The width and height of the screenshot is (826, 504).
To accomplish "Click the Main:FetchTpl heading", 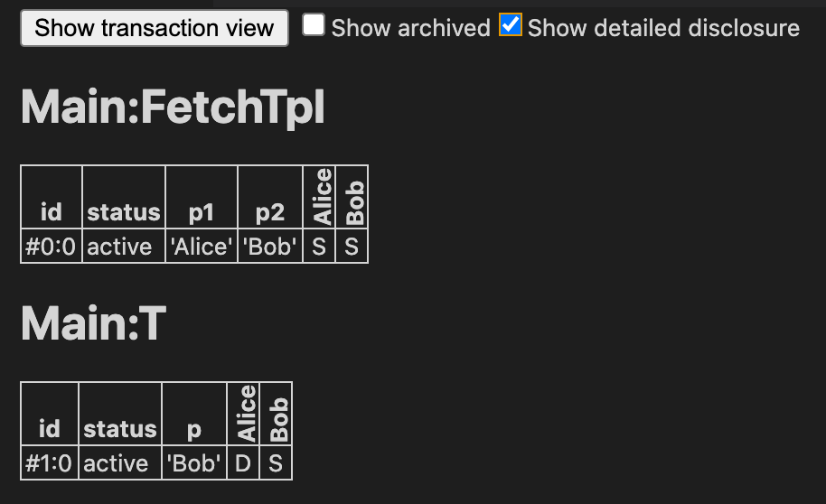I will point(173,109).
